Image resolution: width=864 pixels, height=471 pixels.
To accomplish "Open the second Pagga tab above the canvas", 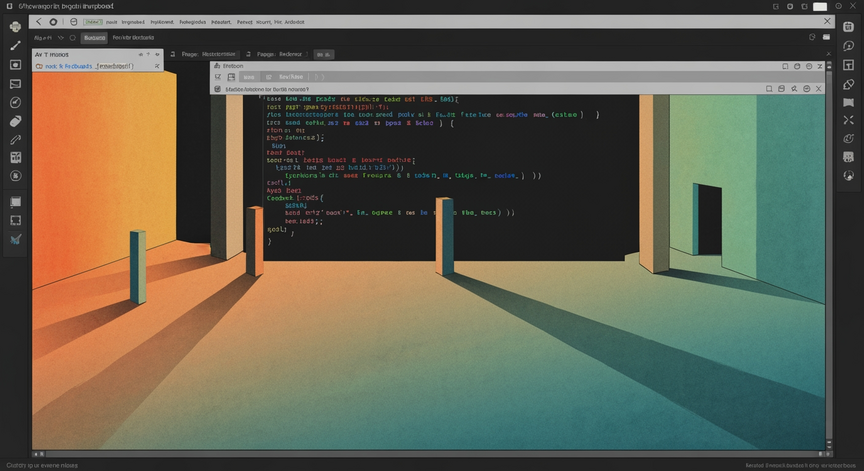I will pos(279,54).
